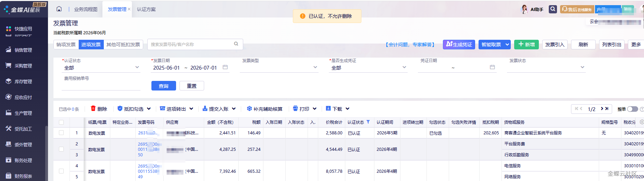Check the row 1 invoice checkbox
Image resolution: width=644 pixels, height=181 pixels.
[x=61, y=133]
